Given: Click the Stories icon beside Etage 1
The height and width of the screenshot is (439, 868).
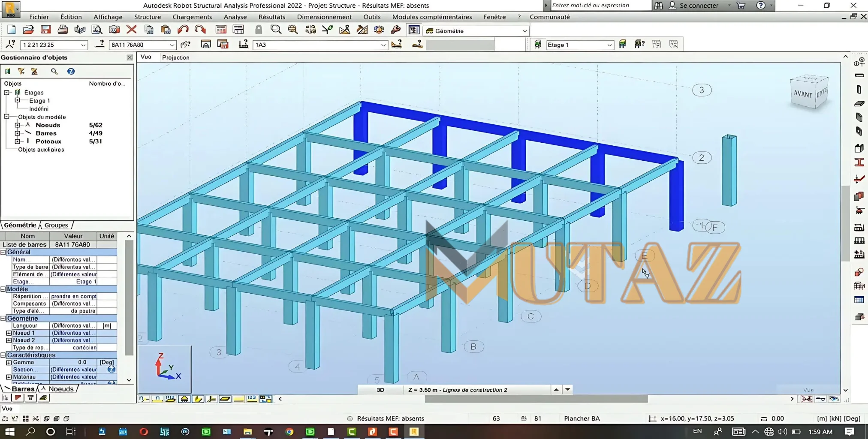Looking at the screenshot, I should pyautogui.click(x=538, y=44).
